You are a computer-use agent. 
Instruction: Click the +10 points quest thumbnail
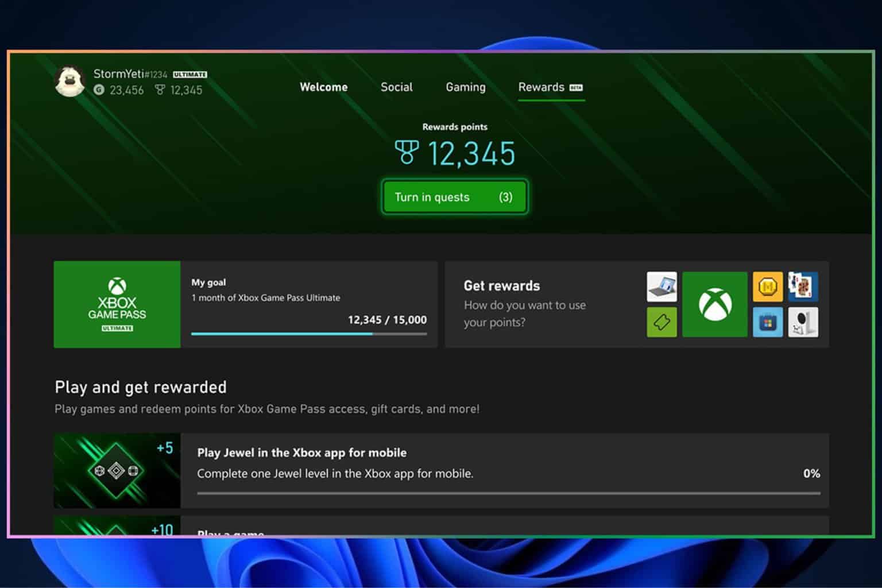coord(117,526)
